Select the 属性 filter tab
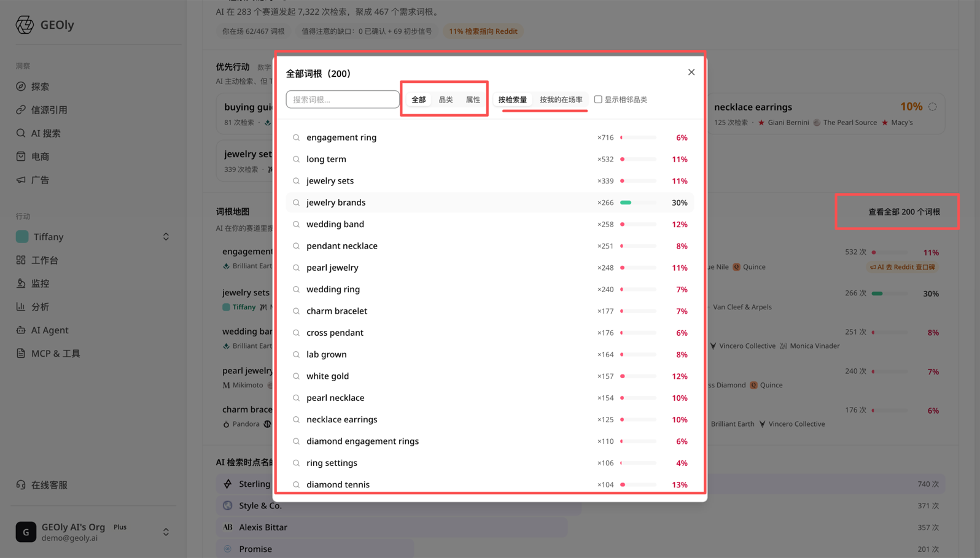Image resolution: width=980 pixels, height=558 pixels. click(473, 99)
